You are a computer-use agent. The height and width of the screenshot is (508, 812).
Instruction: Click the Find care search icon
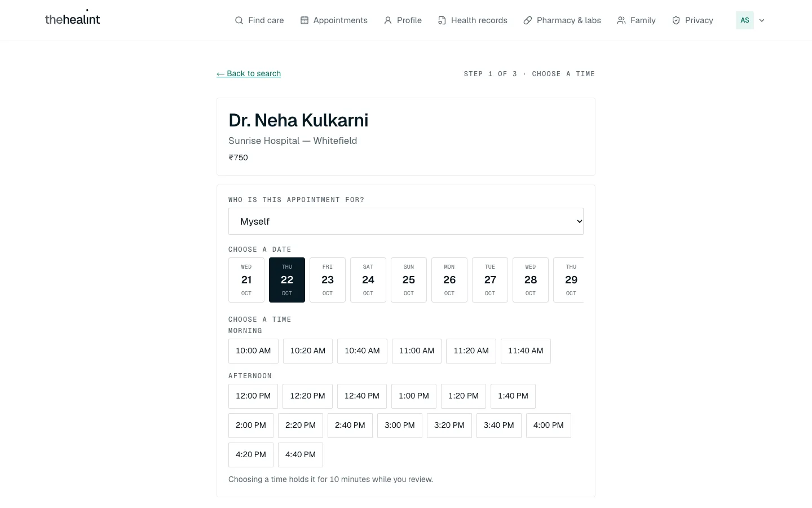point(239,20)
